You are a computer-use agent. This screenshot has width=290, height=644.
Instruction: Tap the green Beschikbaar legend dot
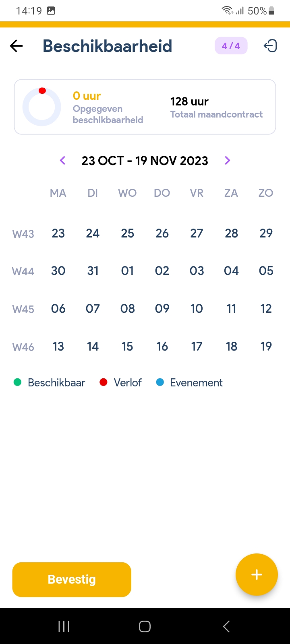(17, 382)
